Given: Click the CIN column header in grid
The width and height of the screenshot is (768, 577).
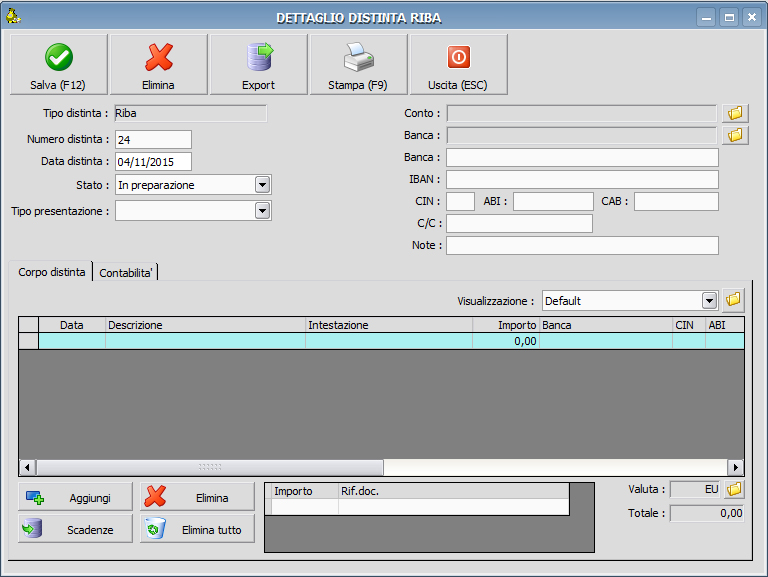Looking at the screenshot, I should tap(689, 325).
